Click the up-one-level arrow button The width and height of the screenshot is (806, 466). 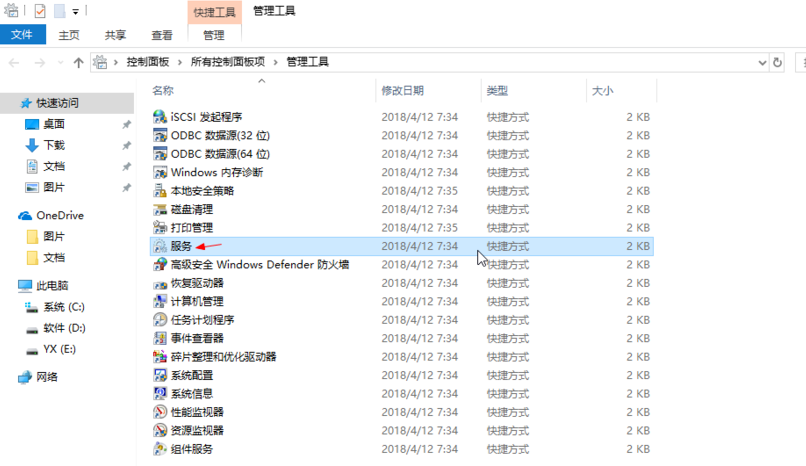pyautogui.click(x=79, y=62)
